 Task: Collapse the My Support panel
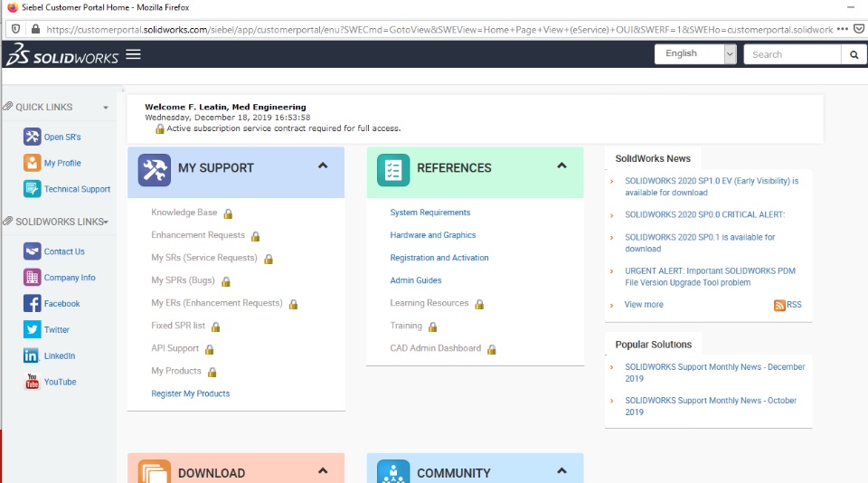323,166
